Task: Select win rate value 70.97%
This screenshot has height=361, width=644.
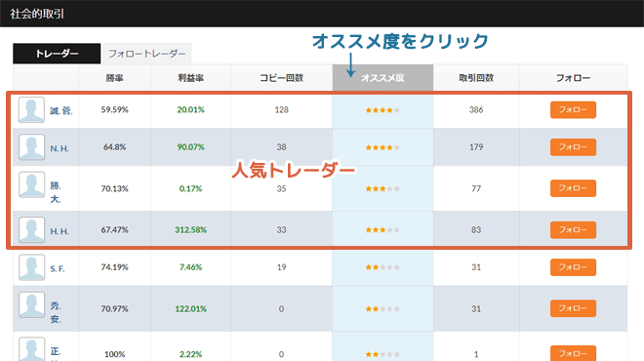Action: 114,308
